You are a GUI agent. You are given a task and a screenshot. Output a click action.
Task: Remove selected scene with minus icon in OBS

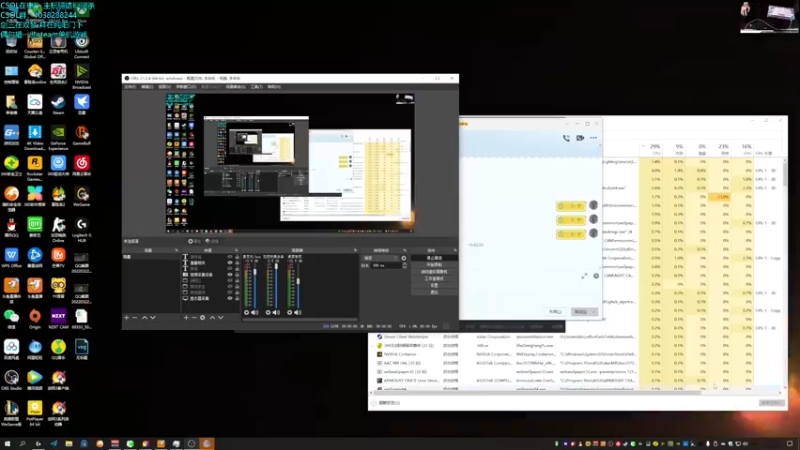pyautogui.click(x=135, y=317)
